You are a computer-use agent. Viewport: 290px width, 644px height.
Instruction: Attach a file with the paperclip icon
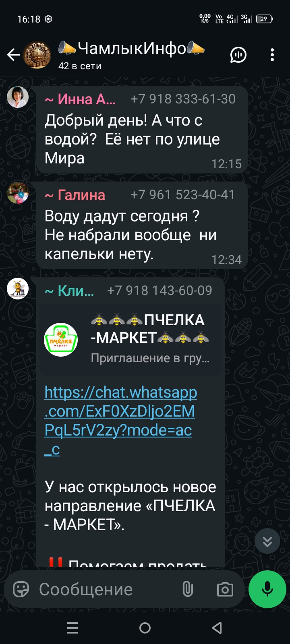[187, 590]
